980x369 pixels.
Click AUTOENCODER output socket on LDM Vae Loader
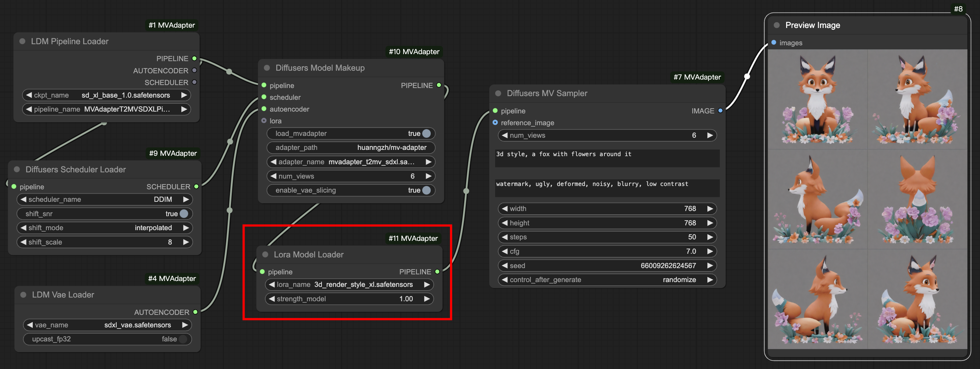click(x=195, y=312)
